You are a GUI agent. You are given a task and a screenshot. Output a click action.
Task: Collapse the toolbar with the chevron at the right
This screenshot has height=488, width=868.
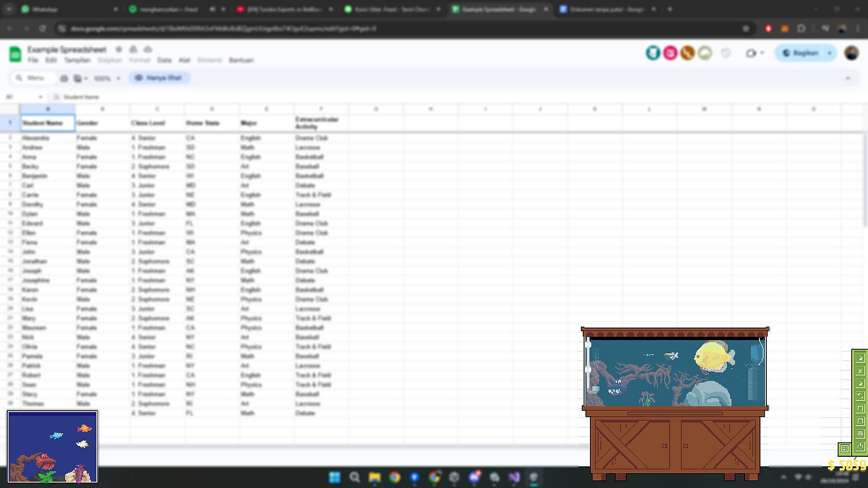848,78
